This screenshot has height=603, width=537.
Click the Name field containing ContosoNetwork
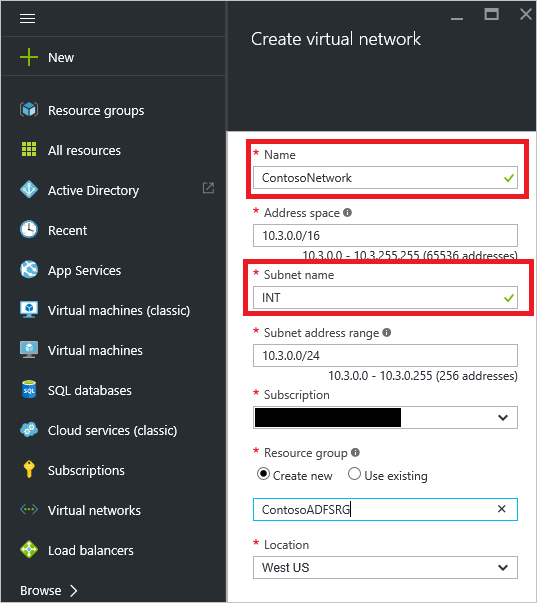click(385, 177)
